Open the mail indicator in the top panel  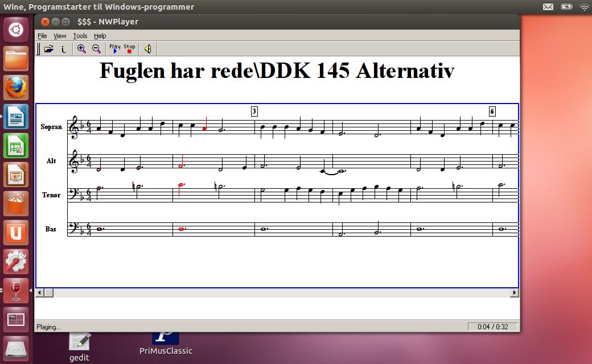coord(548,7)
